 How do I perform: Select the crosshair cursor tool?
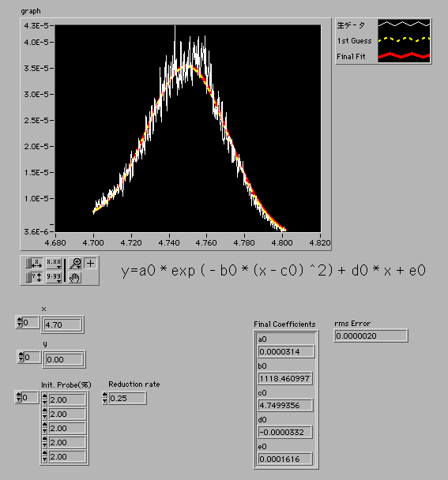(x=90, y=263)
